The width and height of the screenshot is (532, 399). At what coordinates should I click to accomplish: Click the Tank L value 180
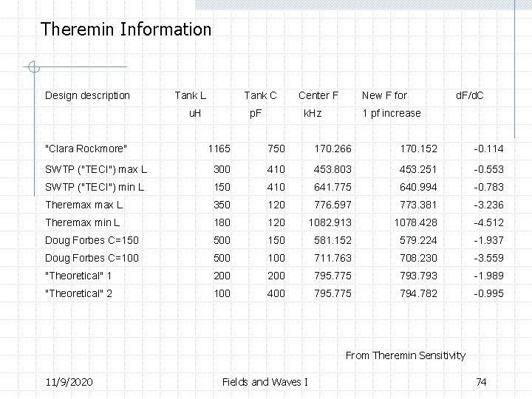coord(222,222)
